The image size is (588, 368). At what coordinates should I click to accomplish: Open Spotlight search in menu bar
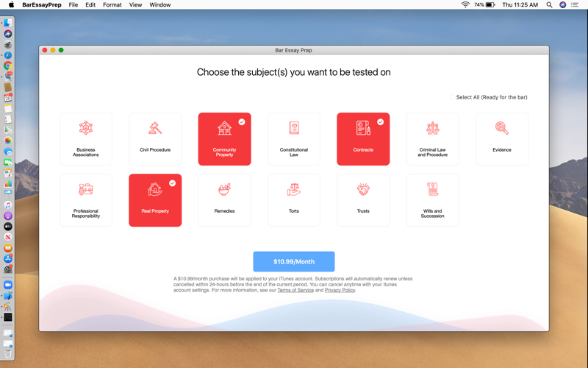(x=549, y=5)
